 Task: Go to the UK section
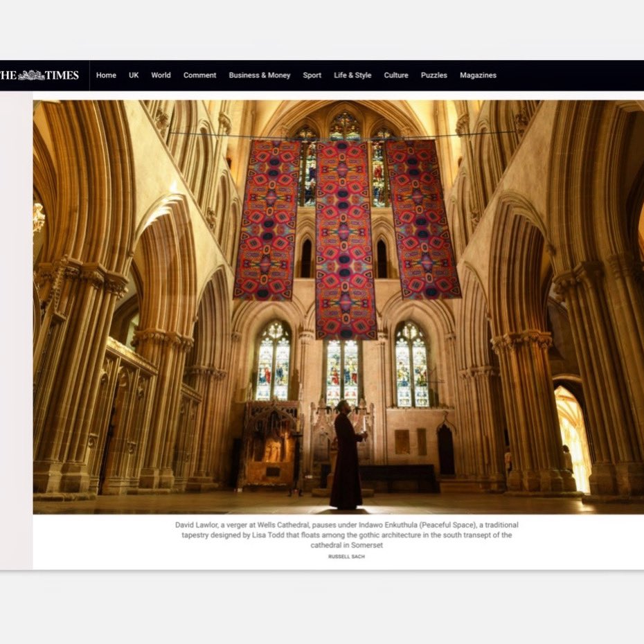pyautogui.click(x=134, y=75)
